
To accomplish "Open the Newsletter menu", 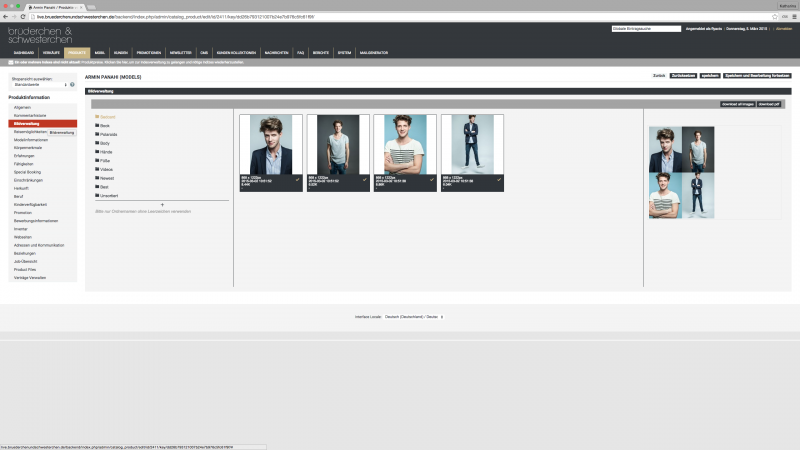I will tap(181, 53).
